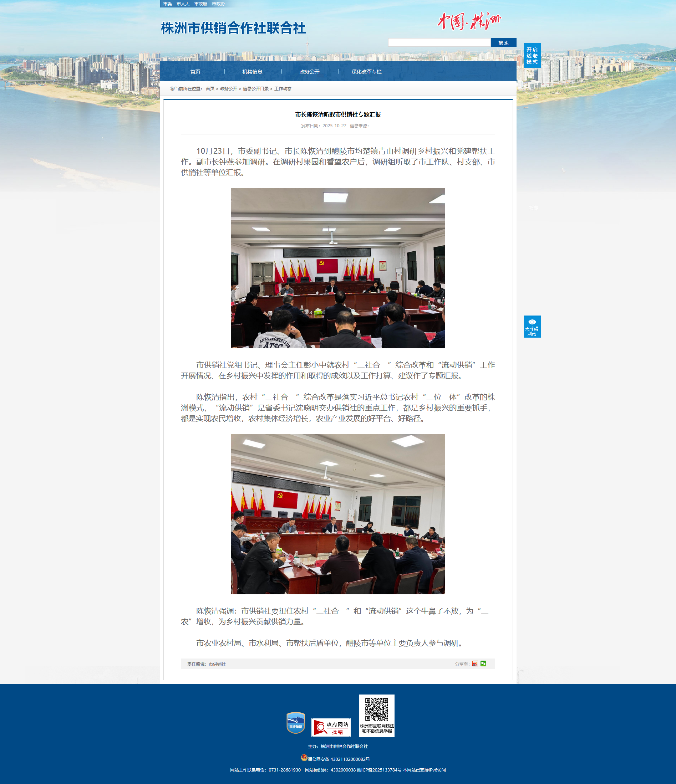Open the first meeting room photo
This screenshot has width=676, height=784.
(x=338, y=268)
